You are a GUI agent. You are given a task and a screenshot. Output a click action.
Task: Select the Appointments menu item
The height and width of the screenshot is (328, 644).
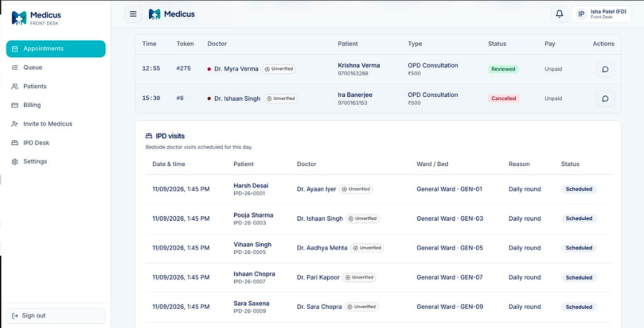56,49
